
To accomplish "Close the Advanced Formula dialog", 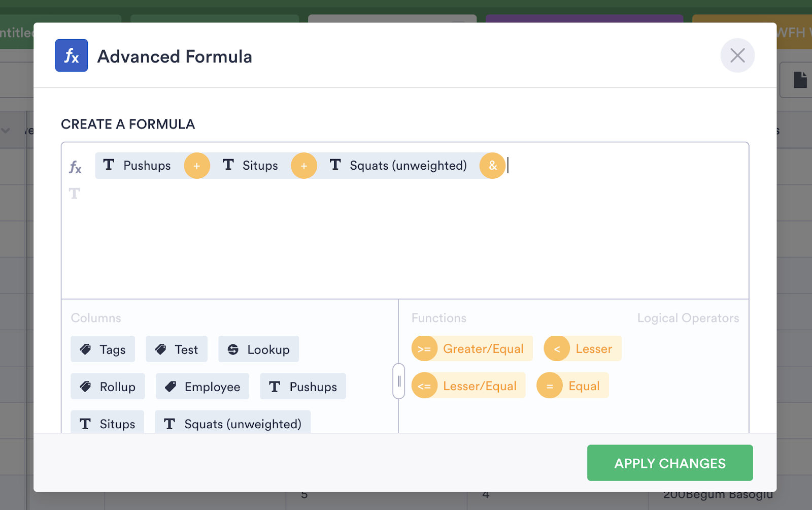I will click(737, 55).
